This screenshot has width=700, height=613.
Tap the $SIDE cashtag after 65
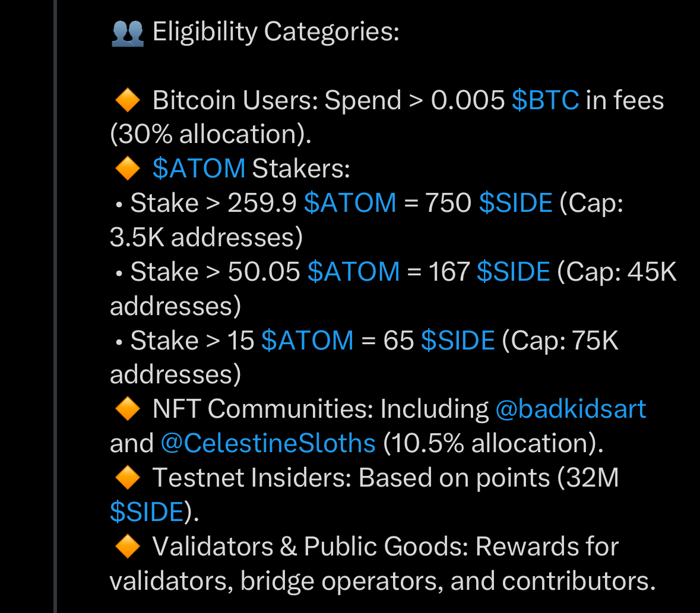457,341
